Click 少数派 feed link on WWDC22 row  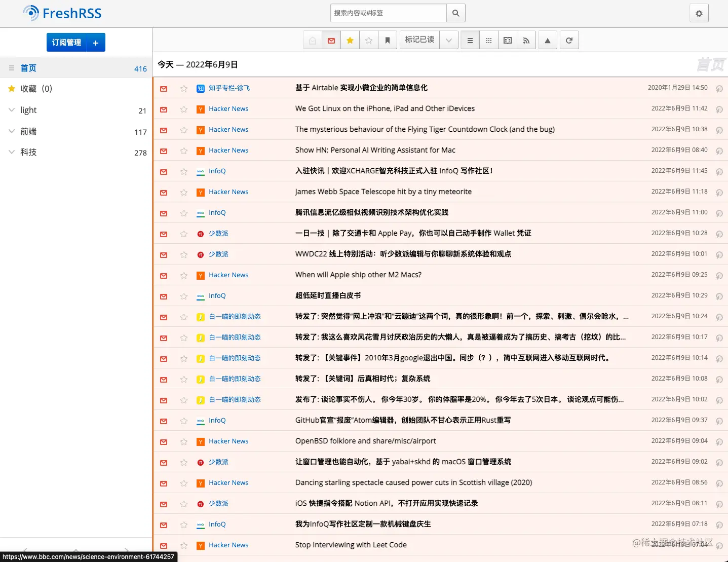click(x=218, y=254)
